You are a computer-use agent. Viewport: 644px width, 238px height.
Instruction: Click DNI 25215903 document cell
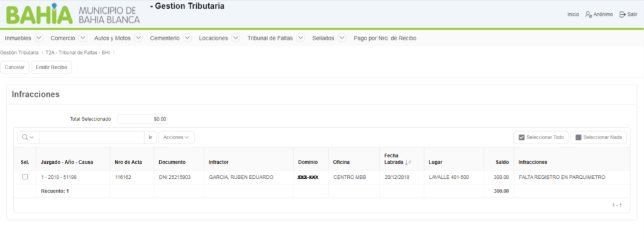(175, 177)
